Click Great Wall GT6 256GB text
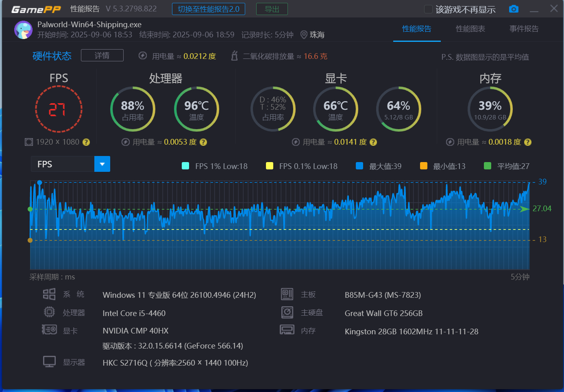The width and height of the screenshot is (564, 392). [x=384, y=313]
